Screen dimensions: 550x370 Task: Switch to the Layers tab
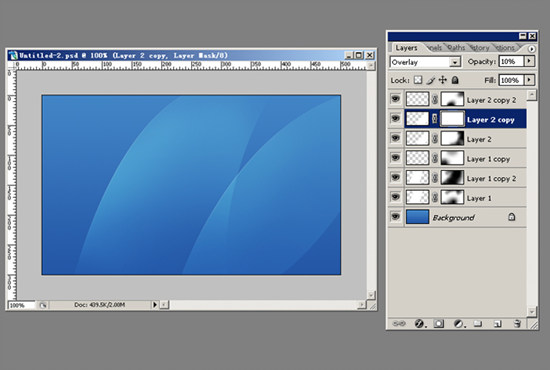click(x=406, y=48)
